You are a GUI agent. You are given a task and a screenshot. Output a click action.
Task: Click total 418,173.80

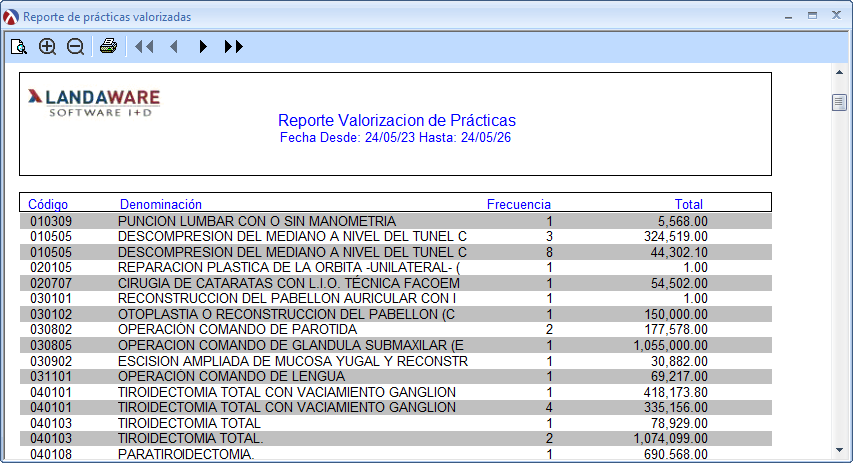pyautogui.click(x=676, y=392)
